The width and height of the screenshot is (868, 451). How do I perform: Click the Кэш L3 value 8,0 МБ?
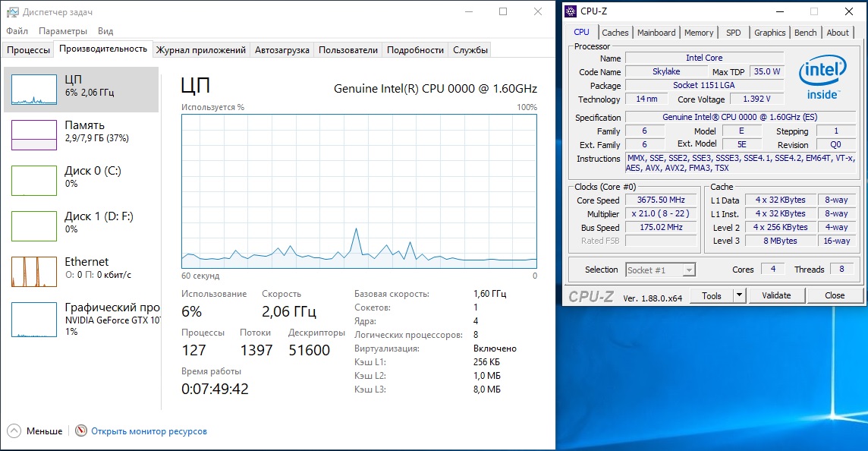(x=486, y=389)
